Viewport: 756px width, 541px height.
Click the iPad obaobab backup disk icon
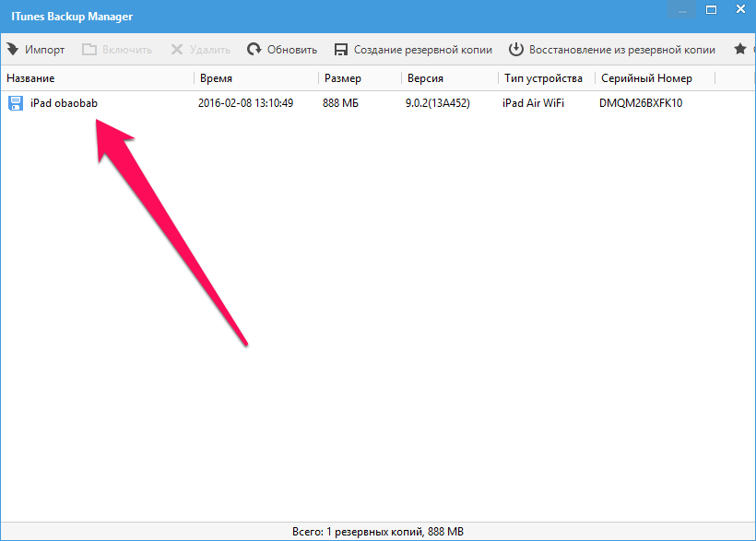coord(16,103)
